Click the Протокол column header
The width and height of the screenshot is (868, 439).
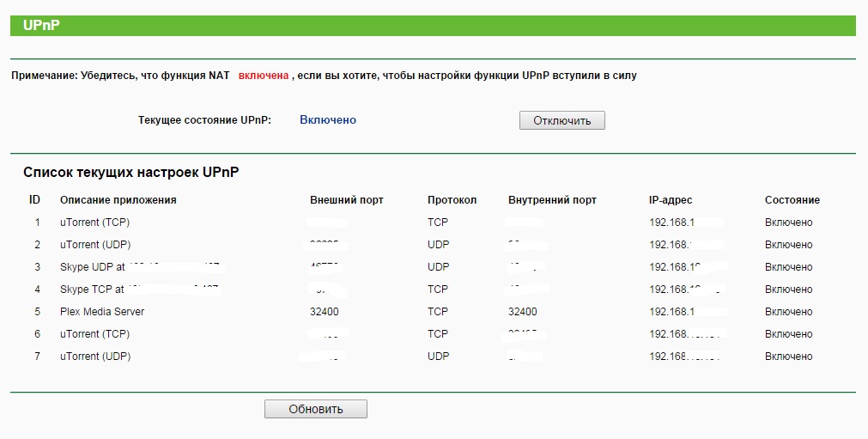click(x=452, y=200)
